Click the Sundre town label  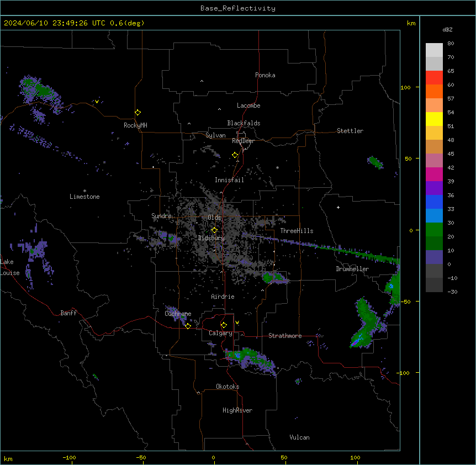pyautogui.click(x=161, y=216)
